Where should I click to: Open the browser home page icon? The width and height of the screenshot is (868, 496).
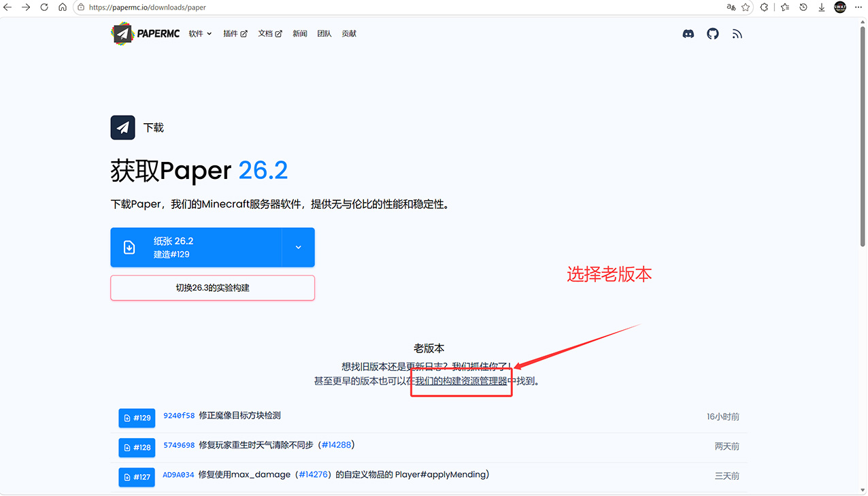point(62,7)
